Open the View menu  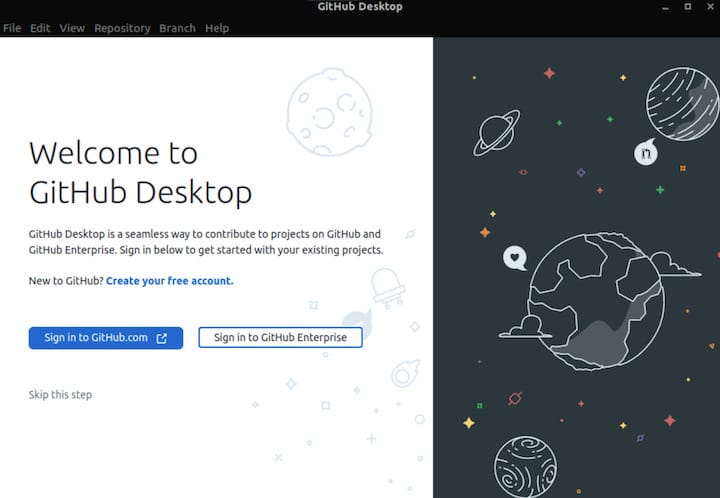coord(72,28)
